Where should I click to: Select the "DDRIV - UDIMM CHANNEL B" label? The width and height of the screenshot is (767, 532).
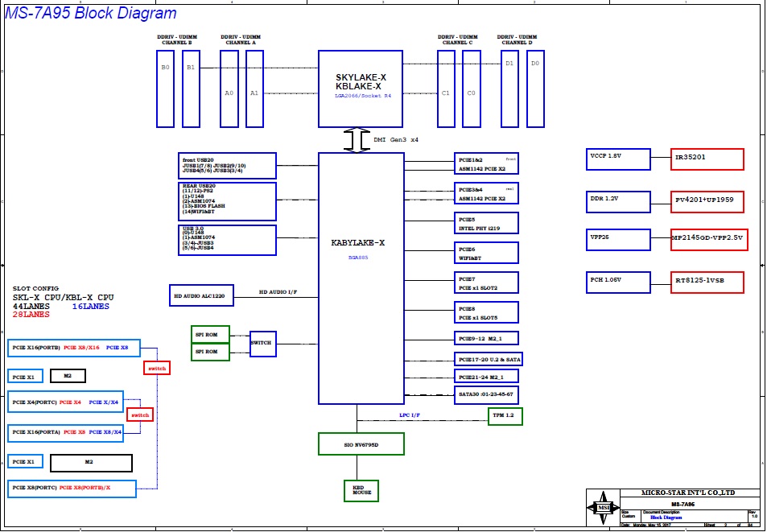pos(177,39)
